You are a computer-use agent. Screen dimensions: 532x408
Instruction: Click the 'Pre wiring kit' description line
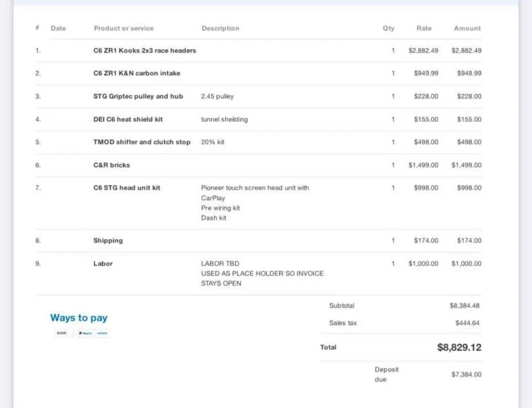(x=220, y=208)
